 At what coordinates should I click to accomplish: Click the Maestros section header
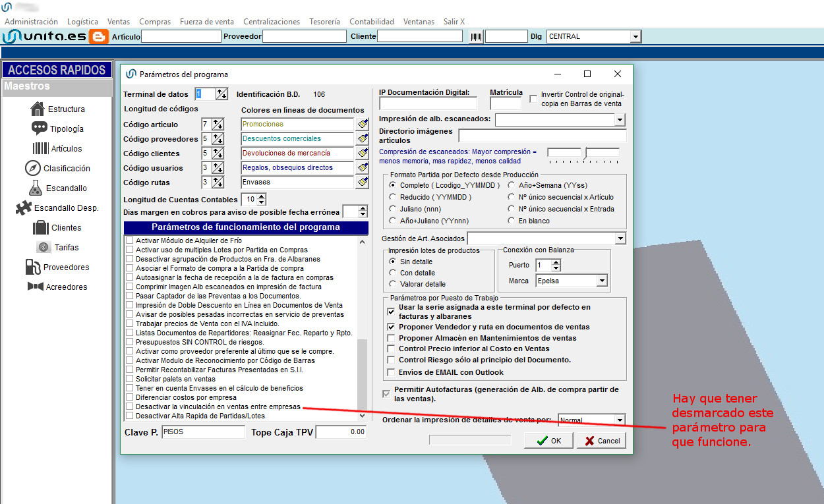click(57, 88)
